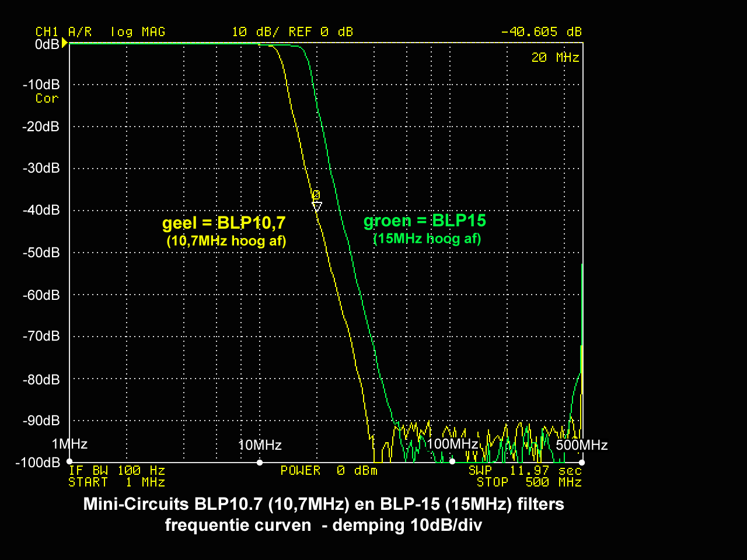Click the '-100dB' axis label

coord(38,463)
